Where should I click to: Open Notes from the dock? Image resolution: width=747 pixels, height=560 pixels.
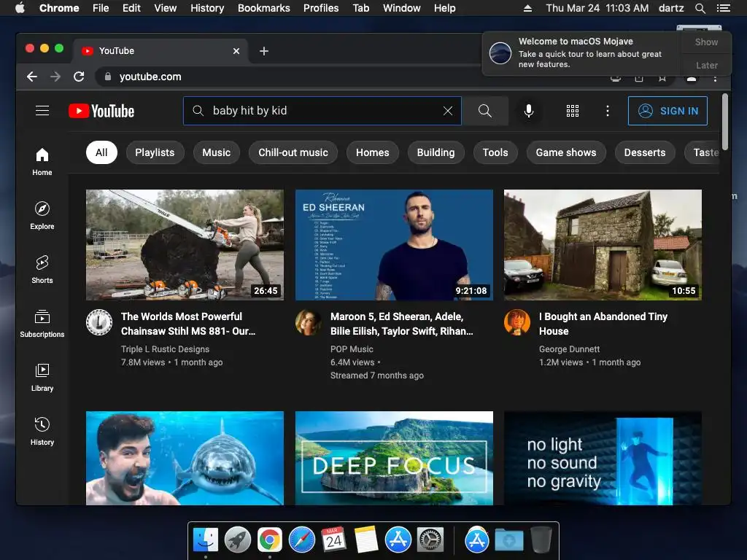pyautogui.click(x=366, y=540)
